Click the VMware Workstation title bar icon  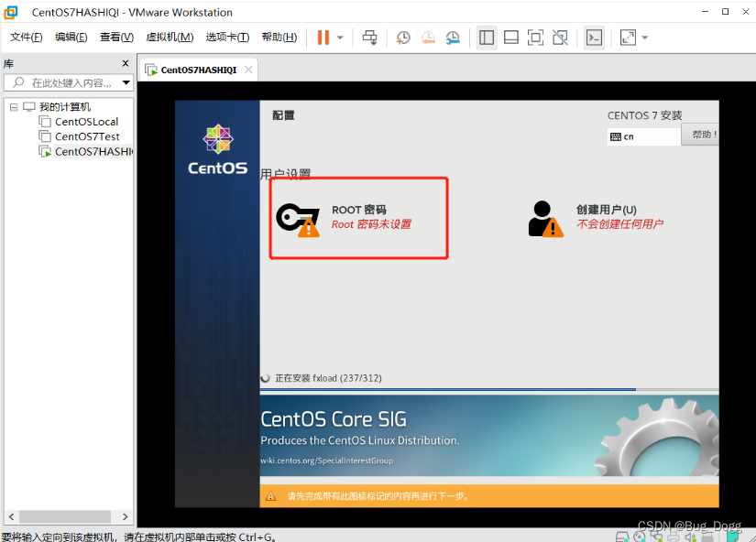[x=11, y=13]
